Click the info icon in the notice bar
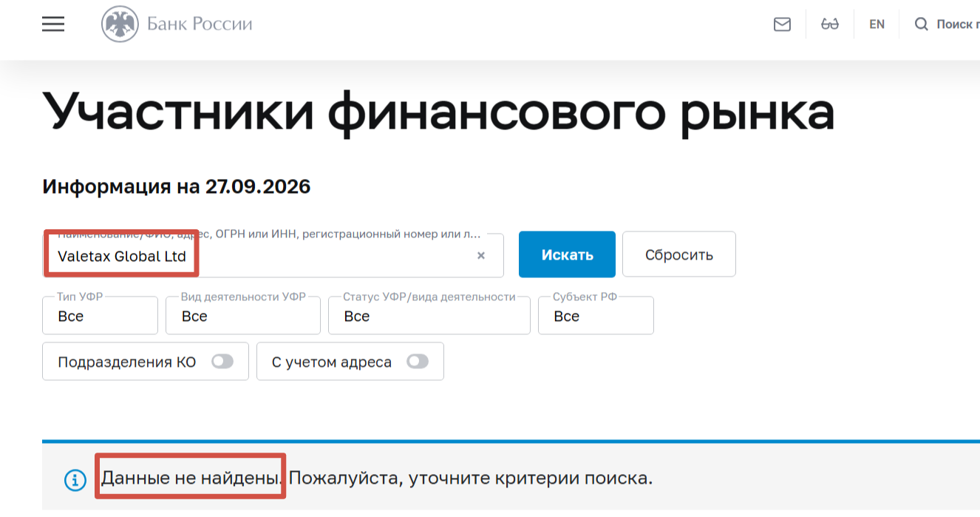 [x=75, y=479]
